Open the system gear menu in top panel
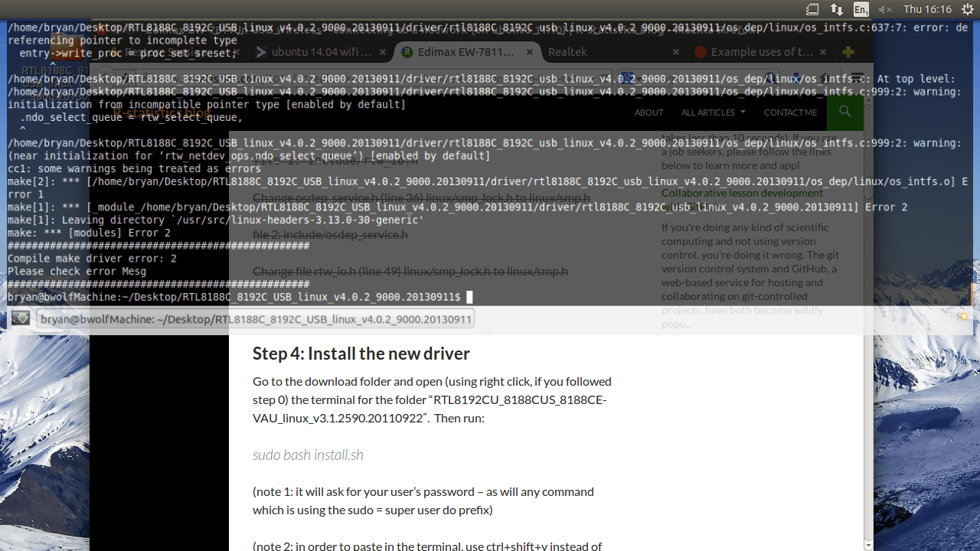980x551 pixels. [966, 9]
